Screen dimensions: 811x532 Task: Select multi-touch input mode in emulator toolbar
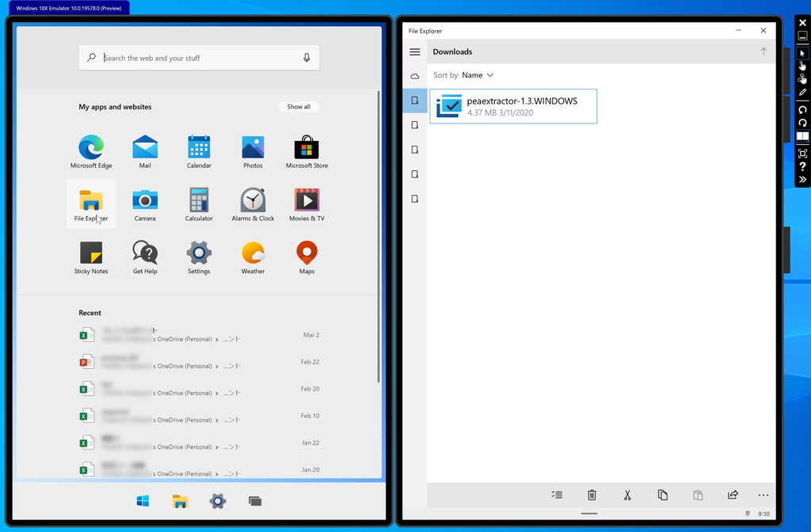[x=802, y=78]
